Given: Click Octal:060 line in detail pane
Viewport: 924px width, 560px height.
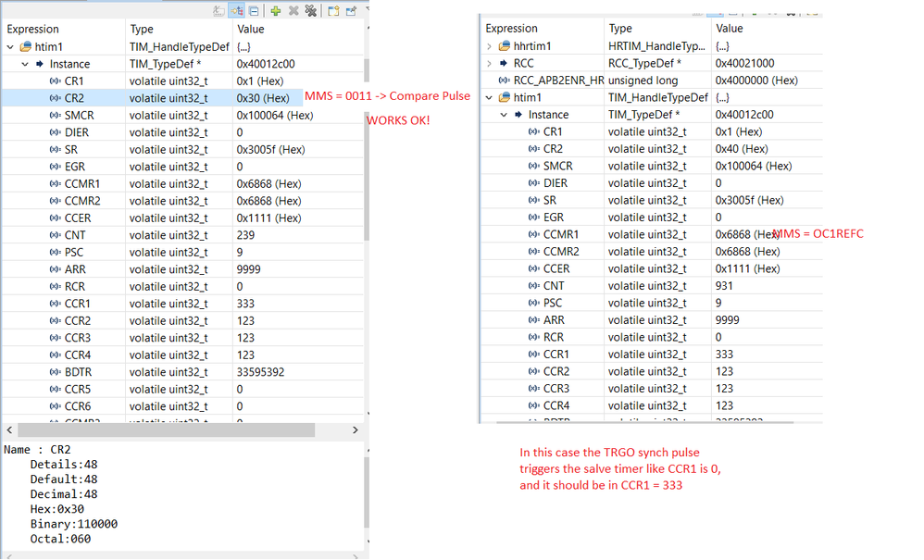Looking at the screenshot, I should coord(61,539).
